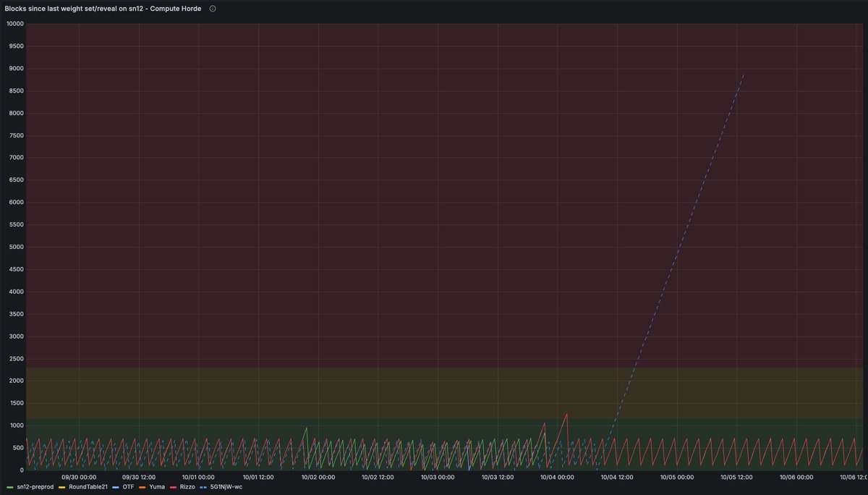The height and width of the screenshot is (495, 868).
Task: Click the 10/01 12:00 x-axis label
Action: point(258,478)
